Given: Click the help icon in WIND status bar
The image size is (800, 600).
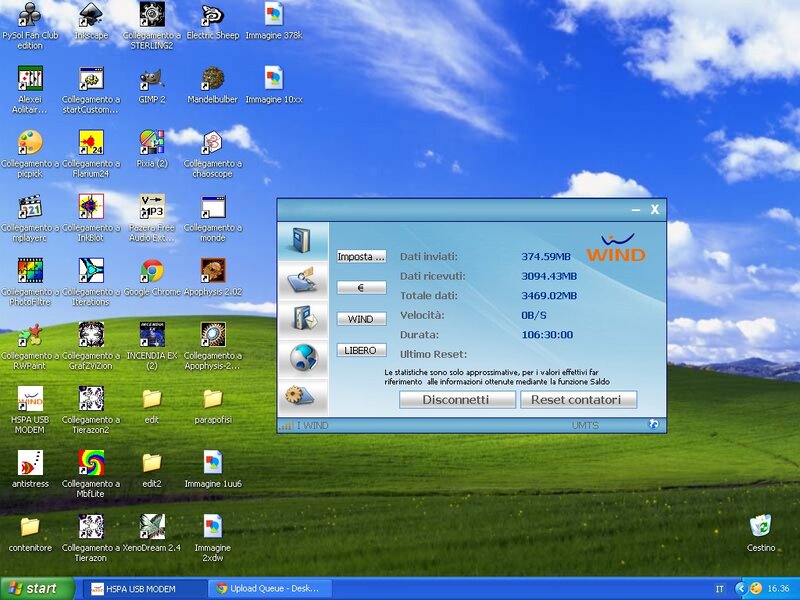Looking at the screenshot, I should pos(653,424).
